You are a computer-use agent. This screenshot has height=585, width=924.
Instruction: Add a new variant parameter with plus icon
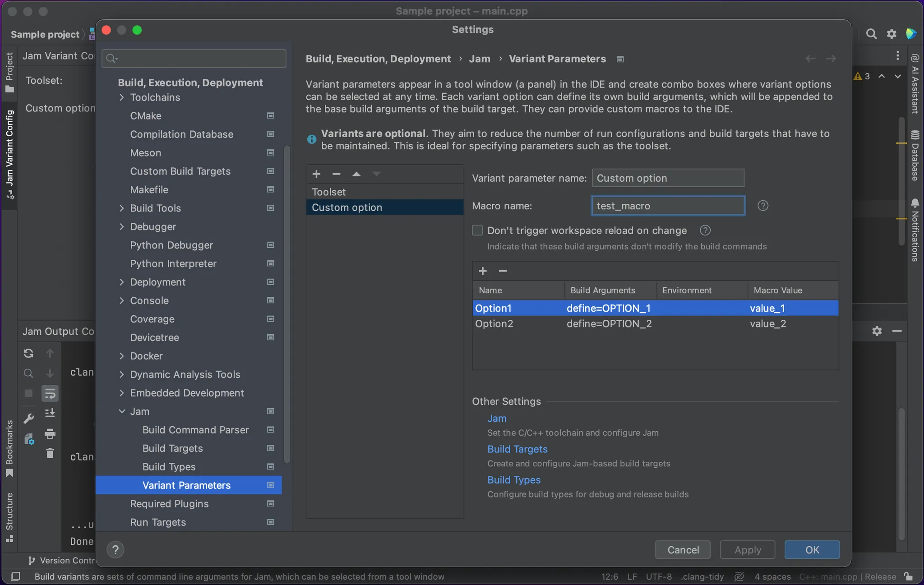(x=316, y=174)
